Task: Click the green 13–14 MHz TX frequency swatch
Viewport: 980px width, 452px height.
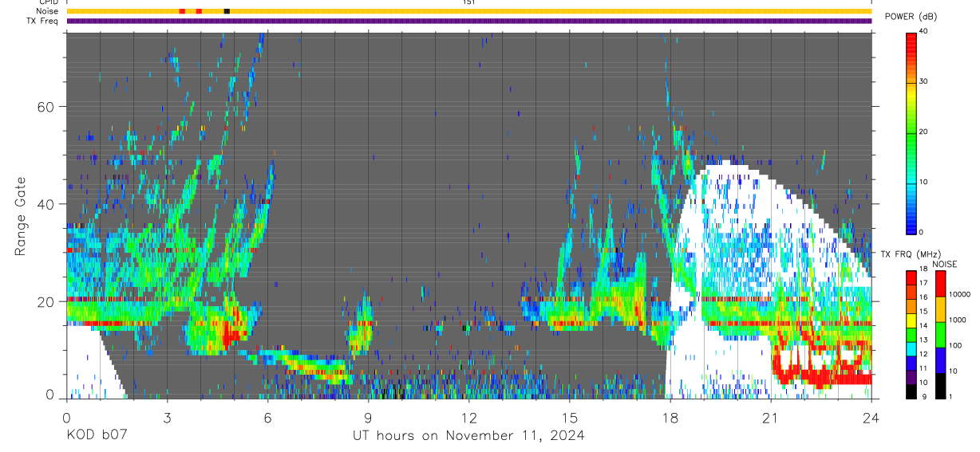Action: click(x=911, y=334)
